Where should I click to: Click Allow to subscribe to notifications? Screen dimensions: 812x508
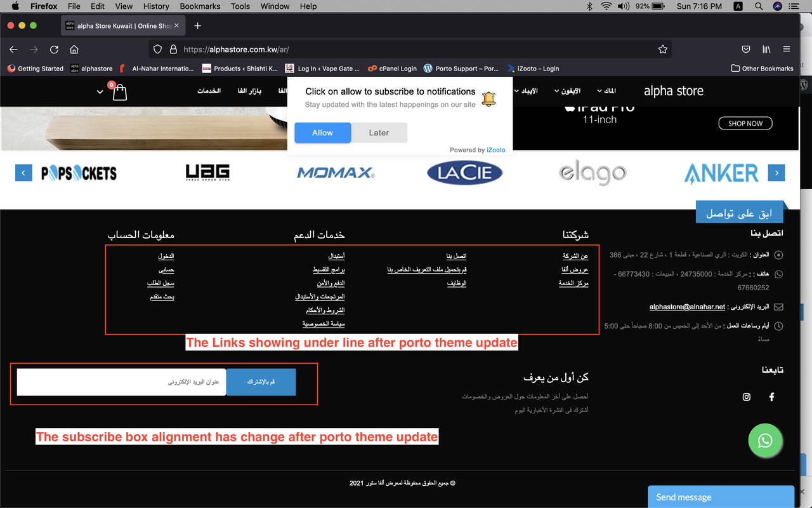point(322,133)
